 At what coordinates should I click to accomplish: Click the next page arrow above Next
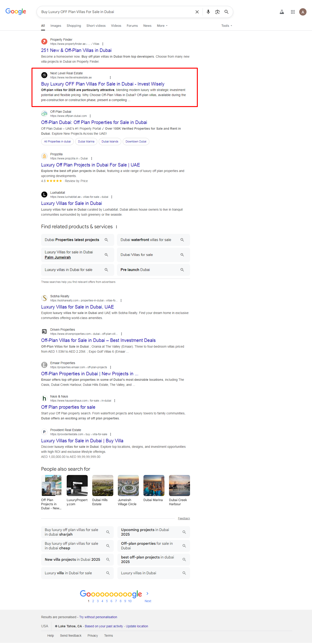148,593
